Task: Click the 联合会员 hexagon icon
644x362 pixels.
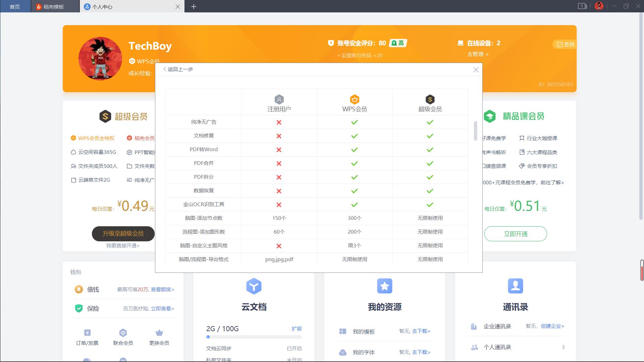Action: click(x=123, y=333)
